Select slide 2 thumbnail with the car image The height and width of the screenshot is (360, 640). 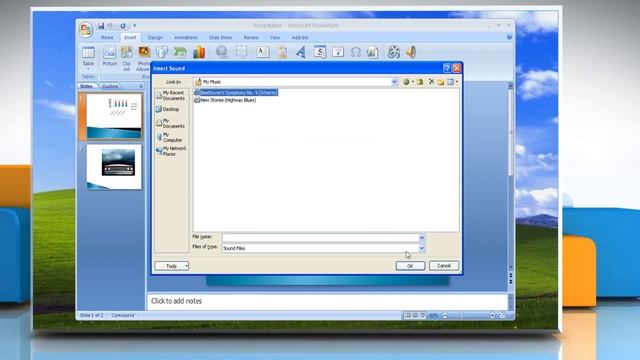pyautogui.click(x=114, y=167)
